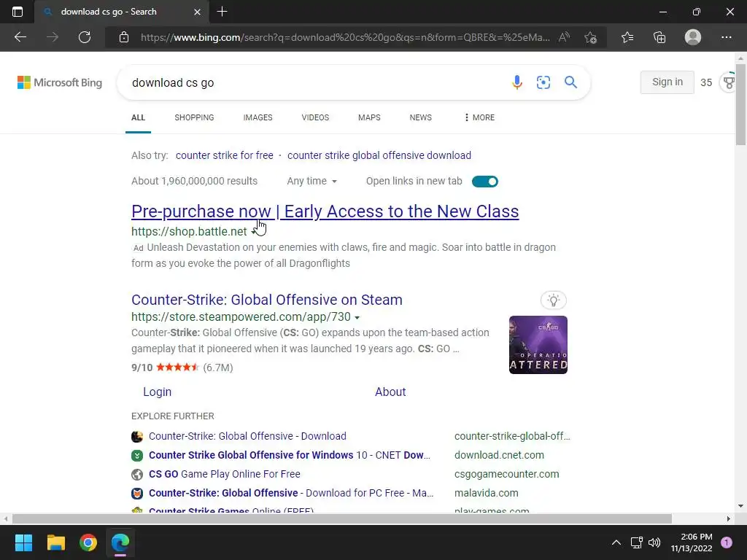Click the search magnifier icon

point(570,82)
